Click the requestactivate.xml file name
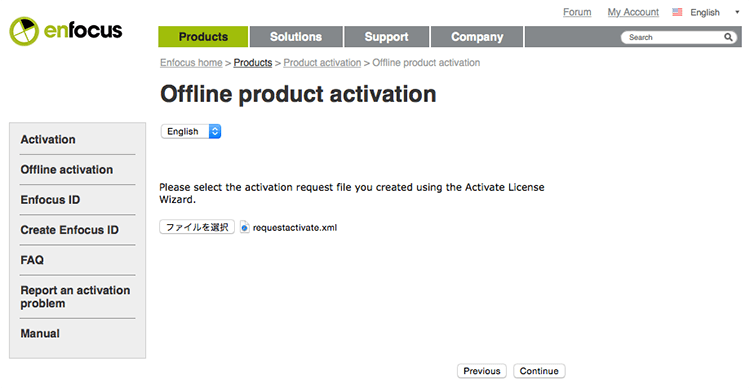The height and width of the screenshot is (388, 750). pyautogui.click(x=295, y=228)
